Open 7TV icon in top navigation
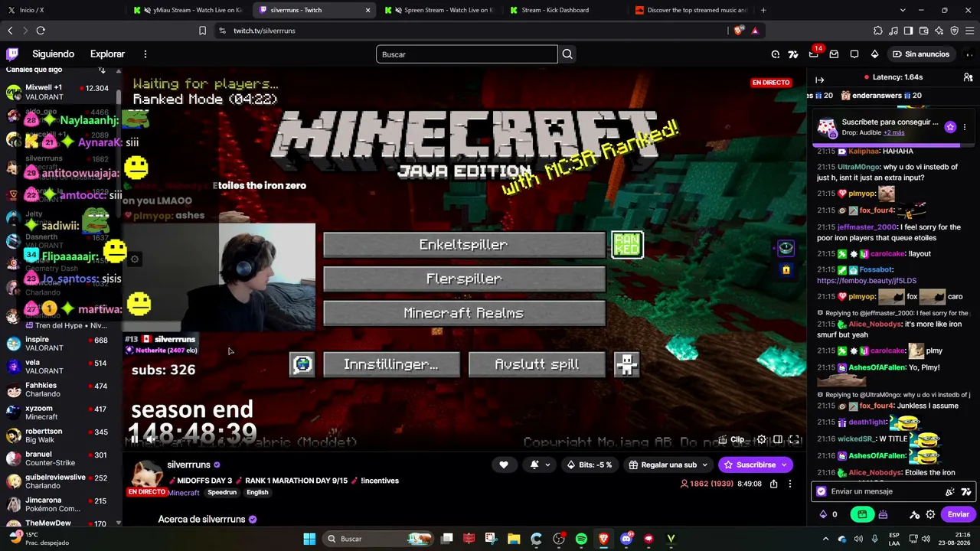The image size is (980, 551). point(793,54)
